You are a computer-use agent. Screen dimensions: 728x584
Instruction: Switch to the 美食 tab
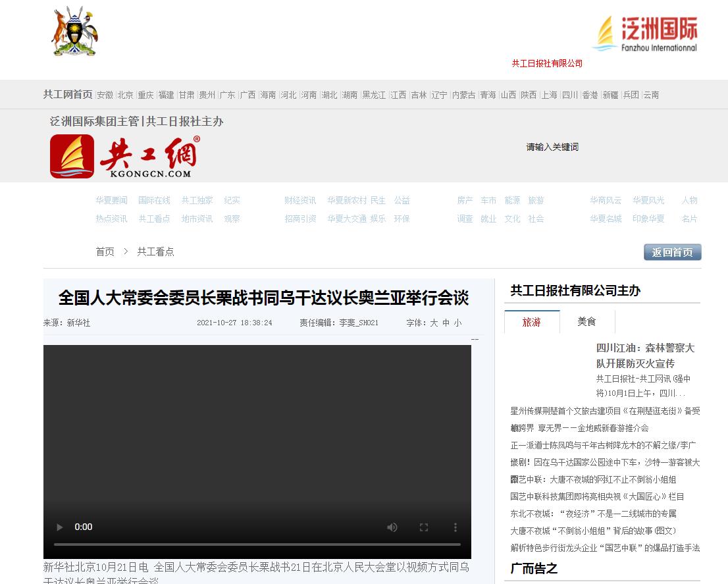[x=587, y=321]
